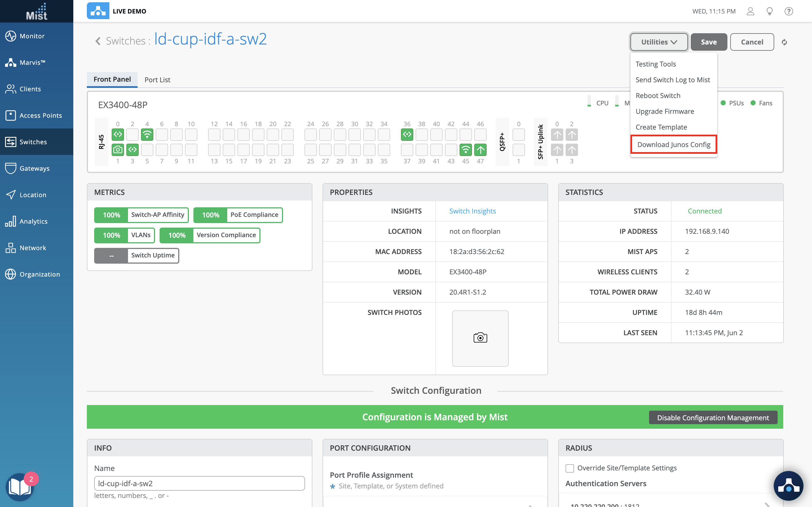
Task: Open the Marvis assistant bubble icon
Action: 788,486
